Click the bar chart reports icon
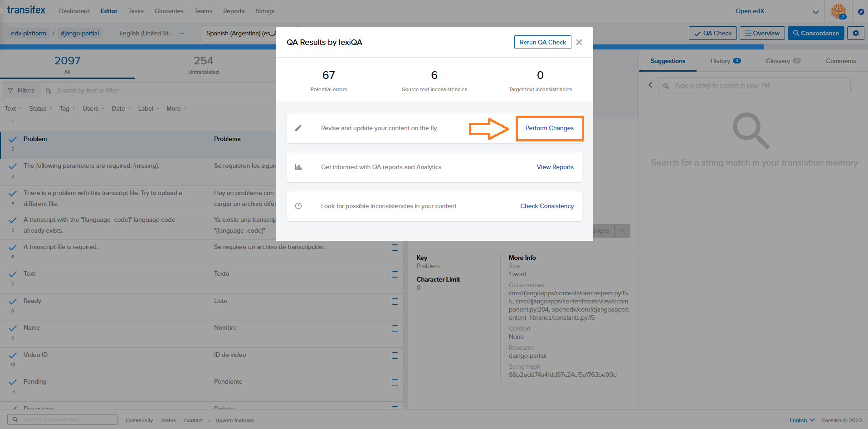This screenshot has width=868, height=429. tap(298, 167)
